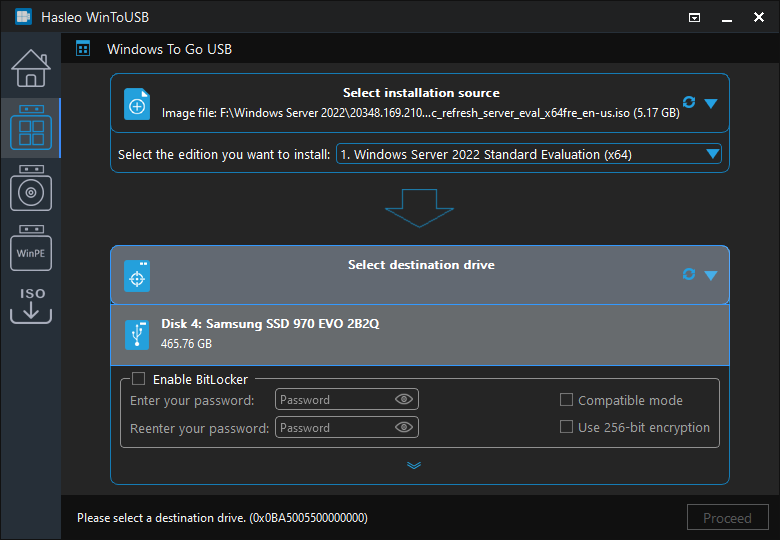The height and width of the screenshot is (540, 780).
Task: Enable BitLocker checkbox
Action: tap(139, 379)
